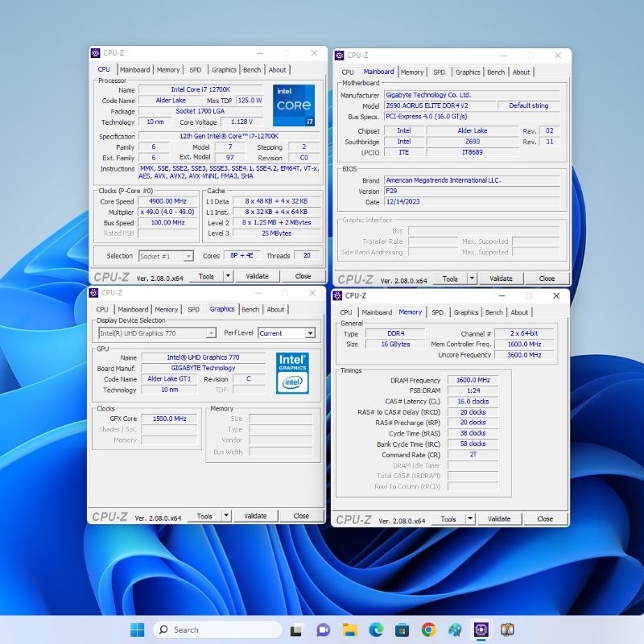The width and height of the screenshot is (644, 644).
Task: Click the Intel Core i7 logo badge
Action: pyautogui.click(x=293, y=105)
